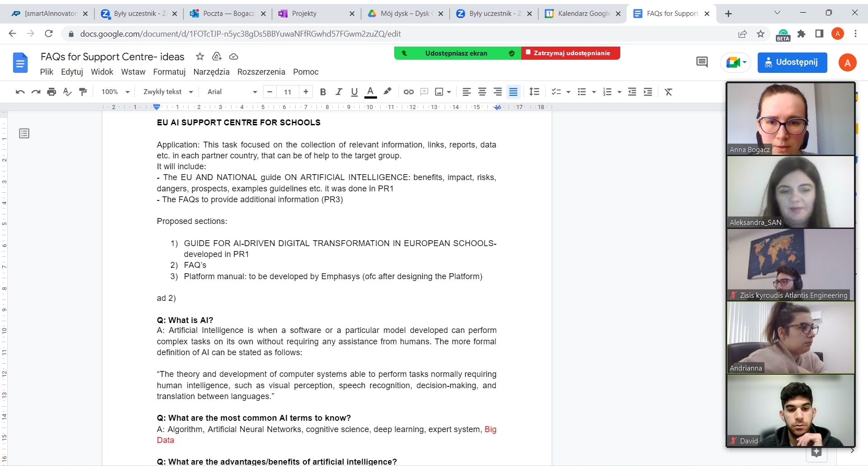Insert a checklist
868x466 pixels.
[556, 92]
